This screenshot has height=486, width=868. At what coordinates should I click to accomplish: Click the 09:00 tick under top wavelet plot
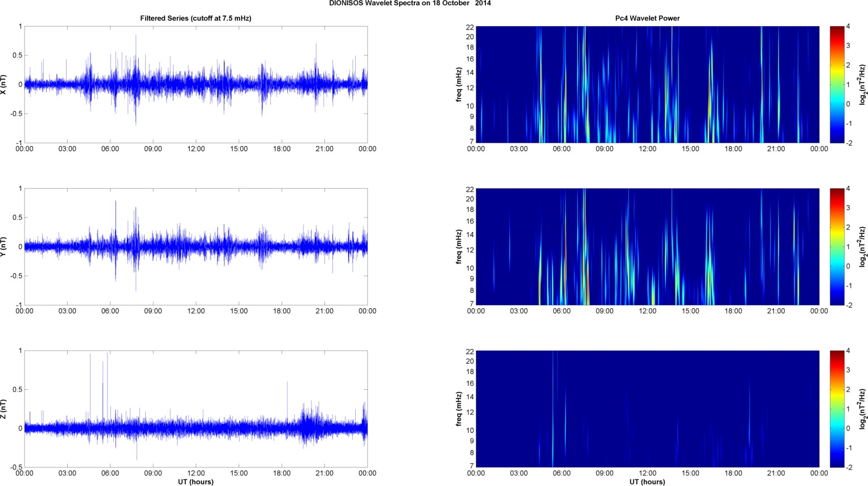604,149
